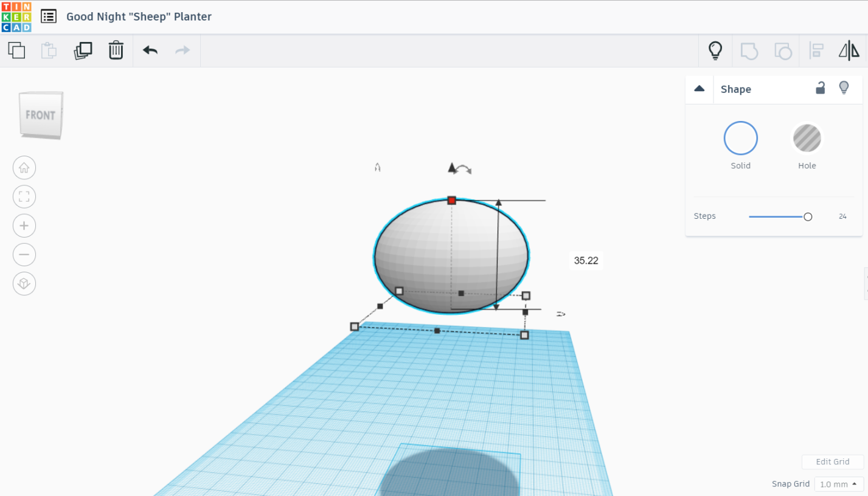This screenshot has height=496, width=868.
Task: Click the Group shapes icon
Action: (749, 51)
